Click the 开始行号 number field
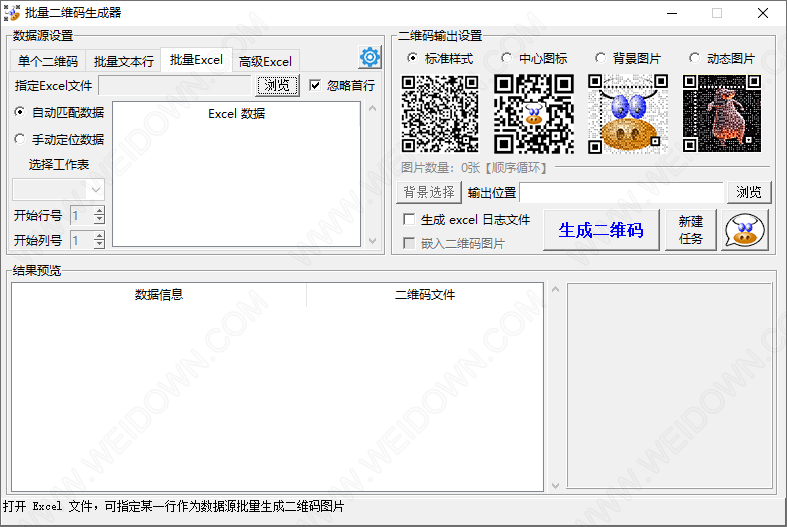 click(x=82, y=215)
